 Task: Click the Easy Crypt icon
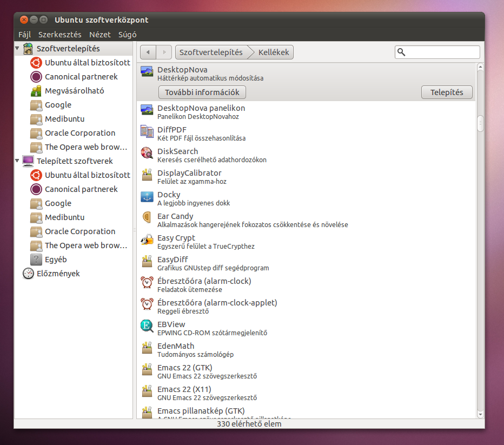coord(147,240)
